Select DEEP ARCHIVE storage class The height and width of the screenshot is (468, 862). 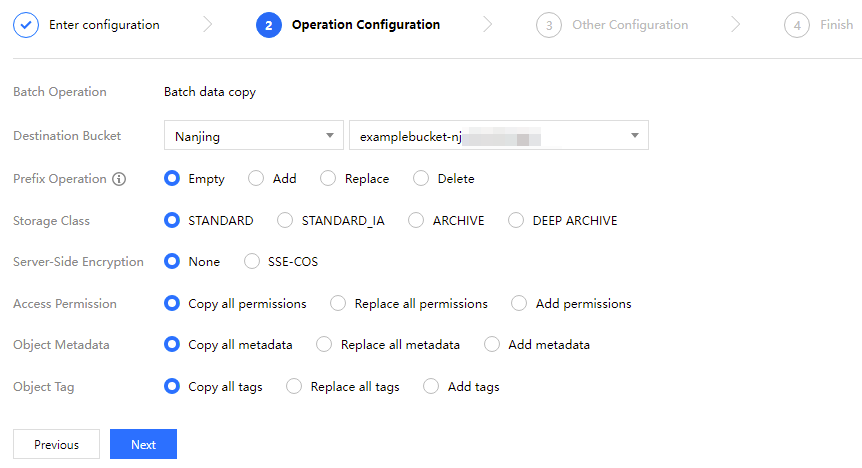[516, 221]
